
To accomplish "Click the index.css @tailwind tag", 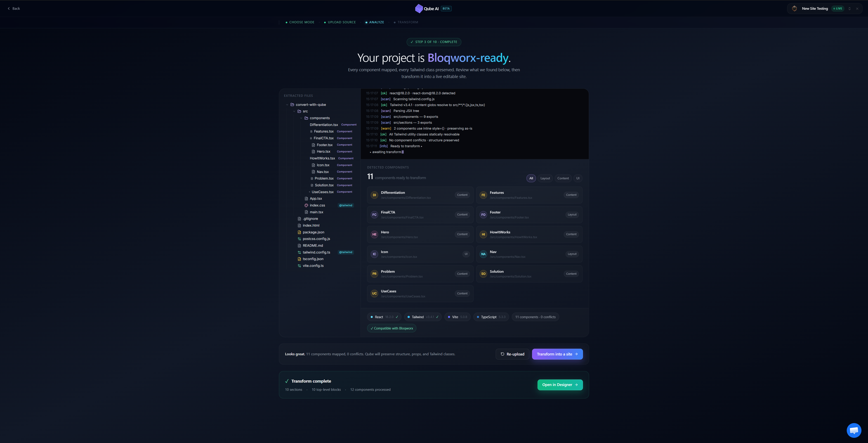I will point(345,205).
